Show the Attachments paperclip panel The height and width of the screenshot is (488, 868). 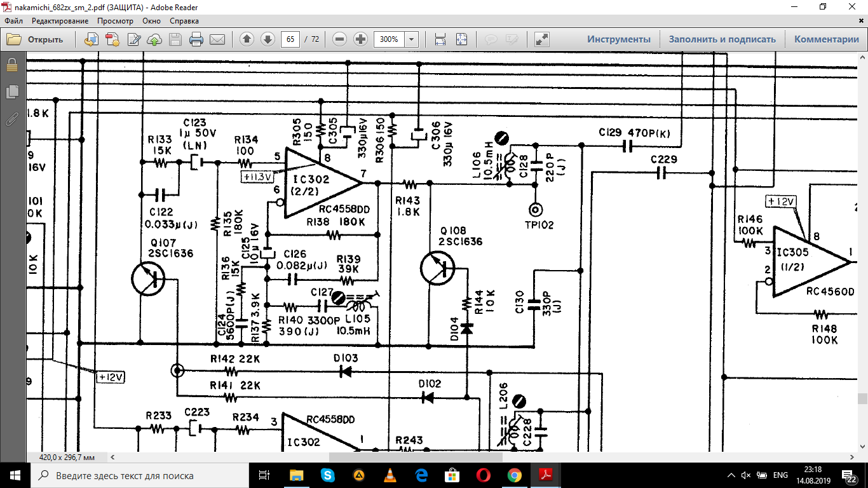[11, 119]
